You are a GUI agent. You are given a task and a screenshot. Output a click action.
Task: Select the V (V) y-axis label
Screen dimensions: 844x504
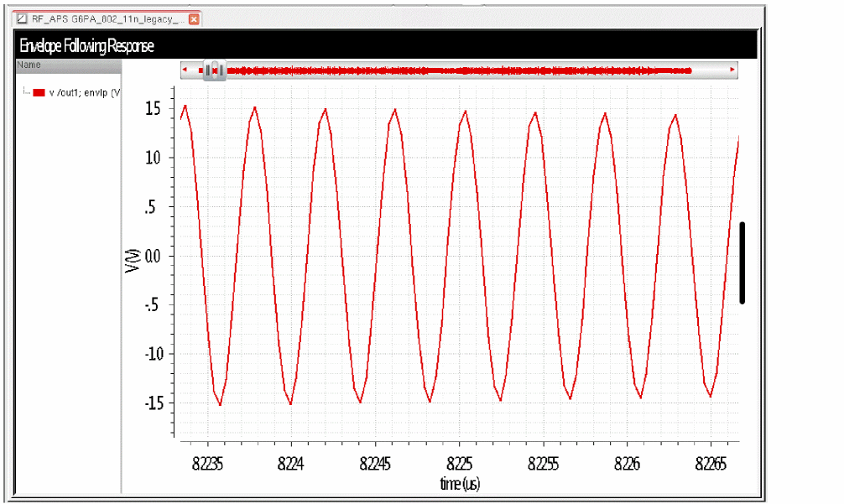click(131, 262)
